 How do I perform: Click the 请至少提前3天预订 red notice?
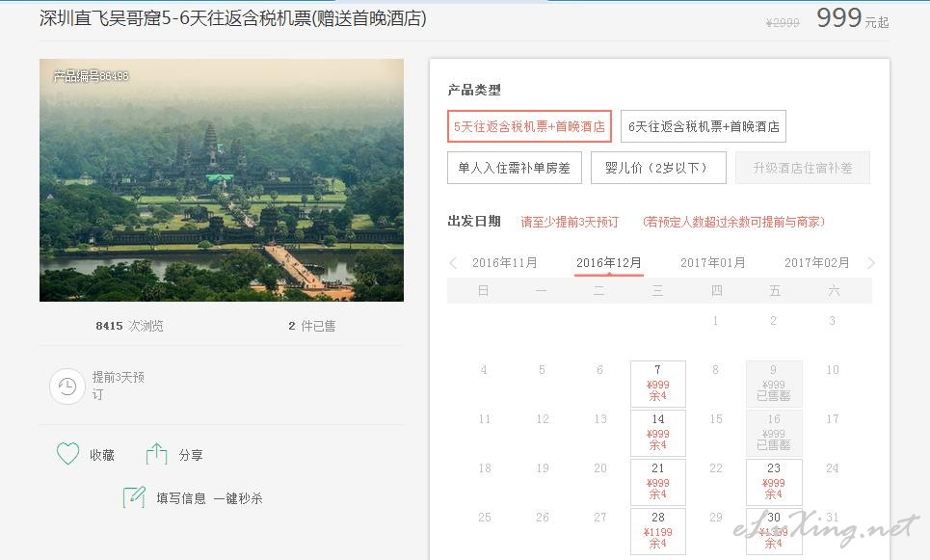click(570, 222)
